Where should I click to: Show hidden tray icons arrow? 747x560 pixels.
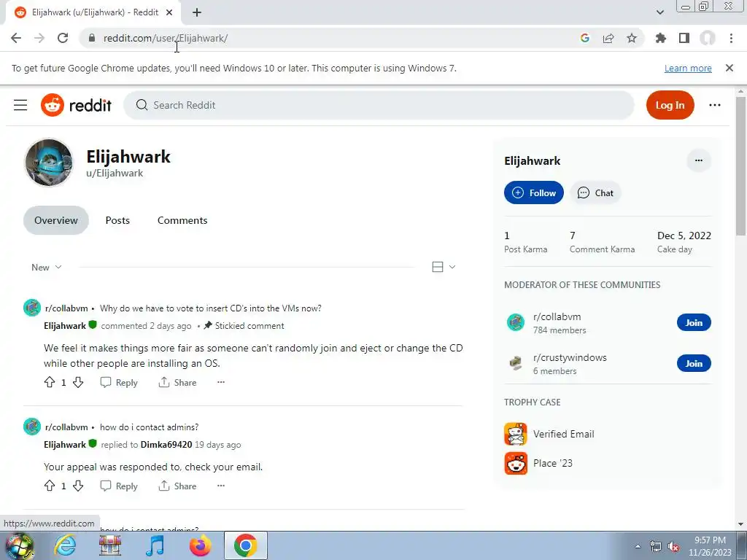pos(638,546)
